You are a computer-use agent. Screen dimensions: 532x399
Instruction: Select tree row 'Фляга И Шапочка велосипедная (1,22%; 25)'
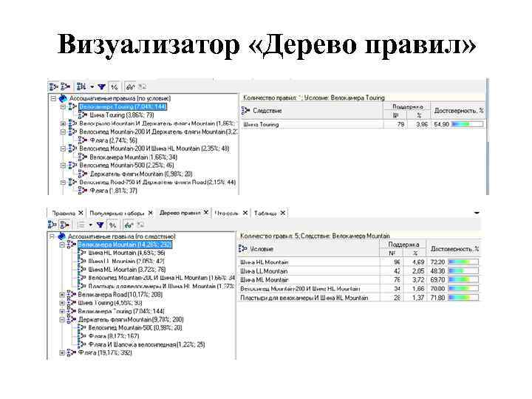[x=146, y=344]
